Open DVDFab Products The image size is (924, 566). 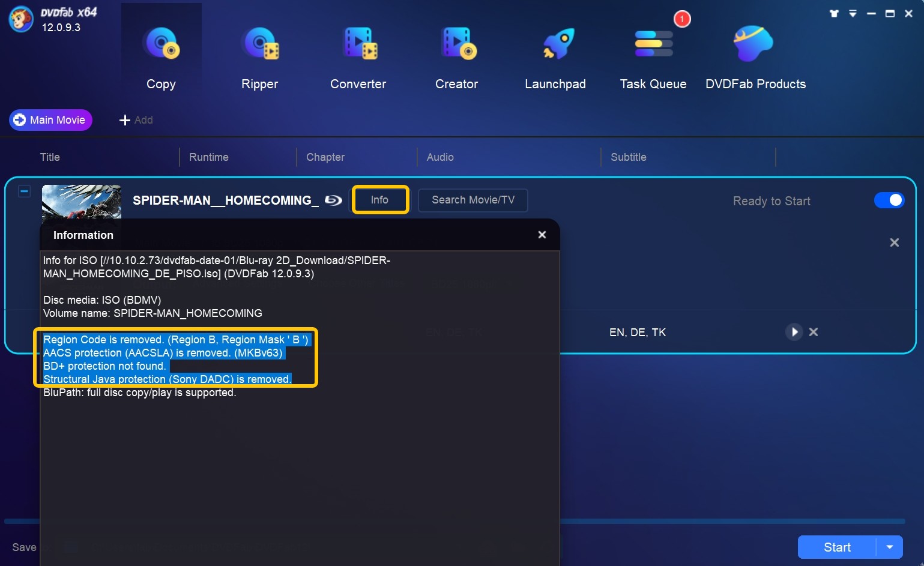coord(755,57)
